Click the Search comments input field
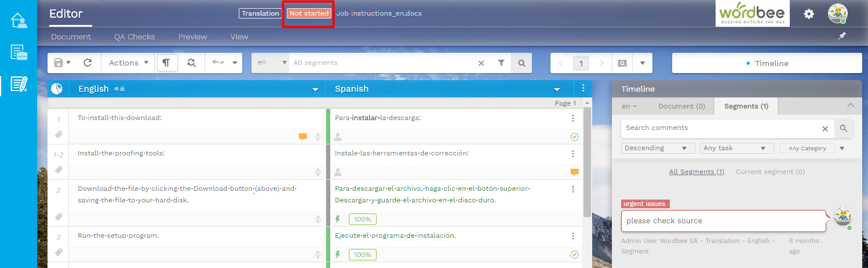Image resolution: width=868 pixels, height=268 pixels. click(x=721, y=128)
